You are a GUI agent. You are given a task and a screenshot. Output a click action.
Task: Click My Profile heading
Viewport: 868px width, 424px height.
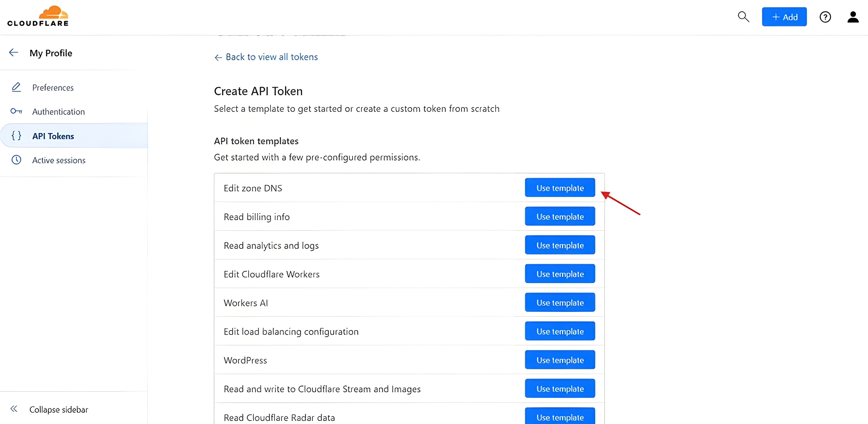51,53
